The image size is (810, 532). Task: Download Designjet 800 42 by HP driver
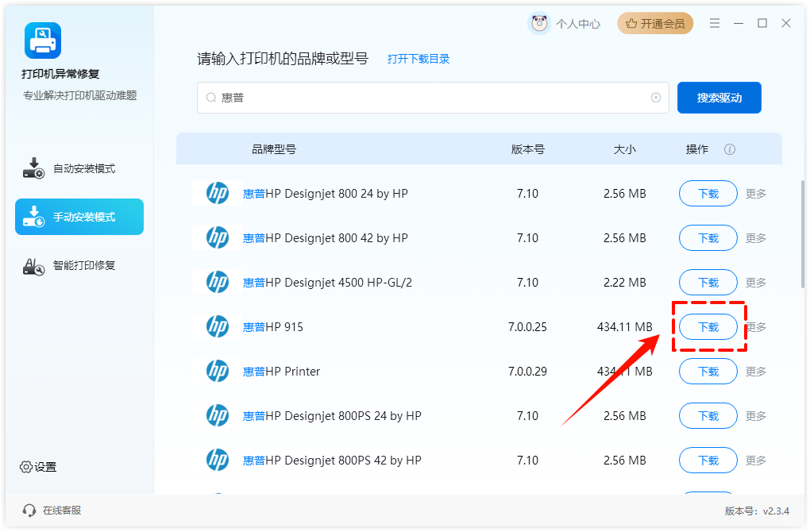[708, 237]
